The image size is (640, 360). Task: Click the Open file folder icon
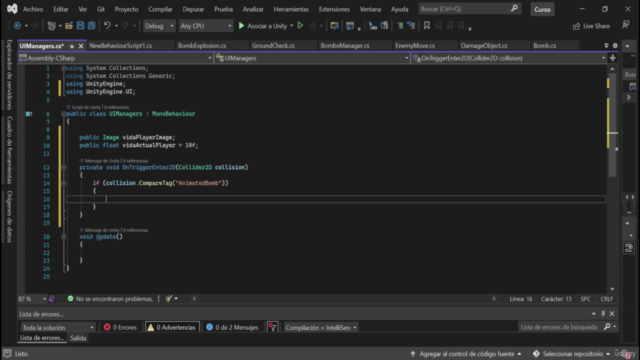click(69, 26)
